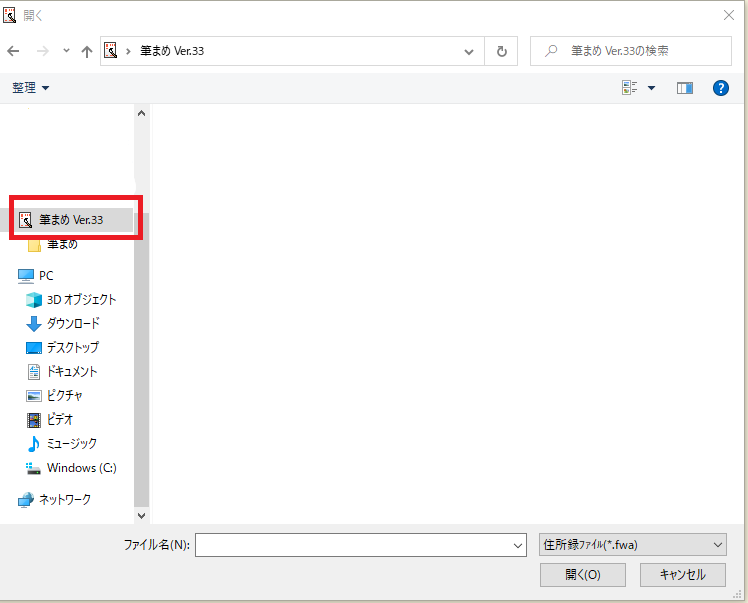Close the 開く dialog
The height and width of the screenshot is (603, 748).
[x=728, y=15]
